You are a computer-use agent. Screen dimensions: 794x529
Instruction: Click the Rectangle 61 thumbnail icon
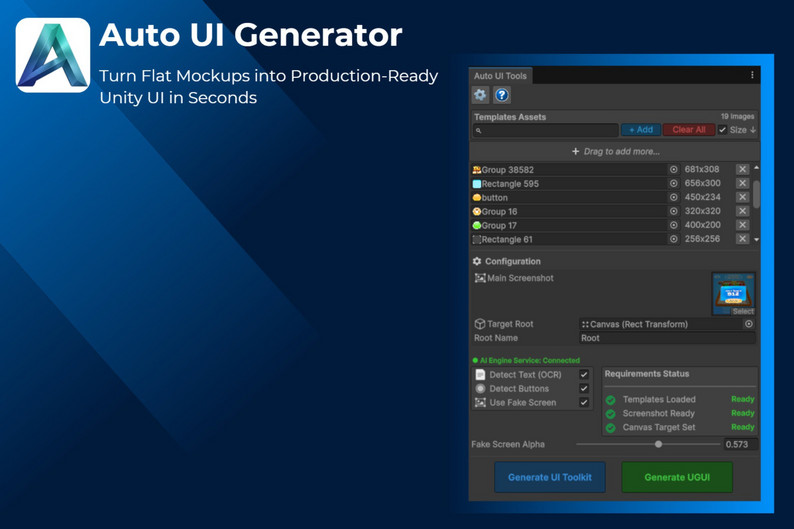click(477, 239)
